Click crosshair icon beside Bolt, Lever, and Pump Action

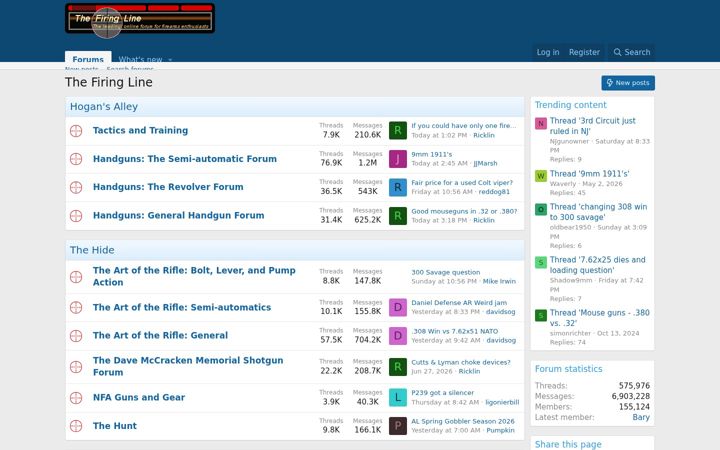pos(76,277)
